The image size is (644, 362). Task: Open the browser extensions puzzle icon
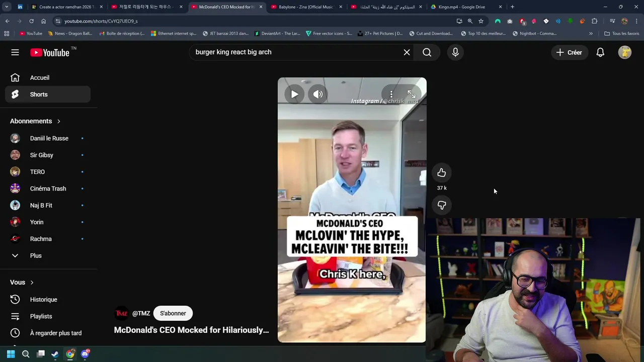[594, 21]
